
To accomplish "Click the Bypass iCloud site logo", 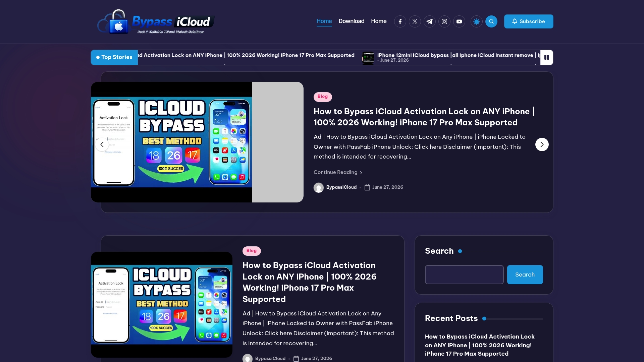I will click(x=155, y=22).
